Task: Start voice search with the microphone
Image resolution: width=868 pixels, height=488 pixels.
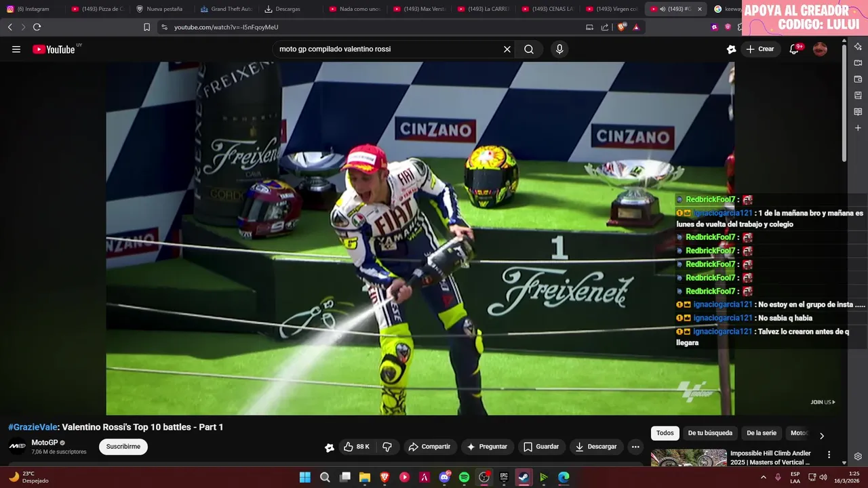Action: [x=559, y=49]
